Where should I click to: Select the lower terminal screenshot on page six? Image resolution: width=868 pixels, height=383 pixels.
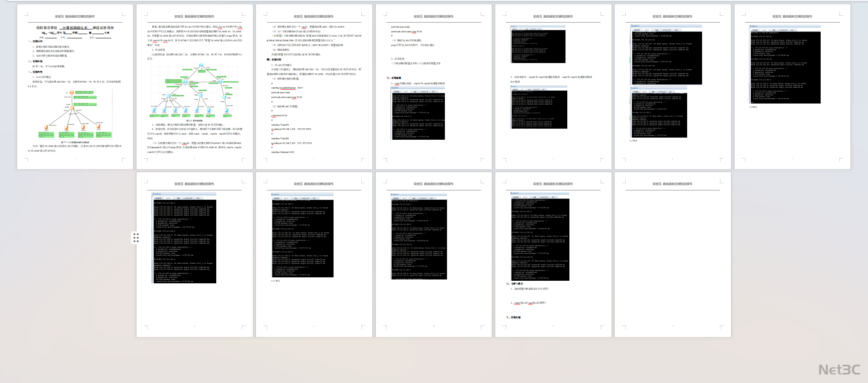pyautogui.click(x=659, y=112)
